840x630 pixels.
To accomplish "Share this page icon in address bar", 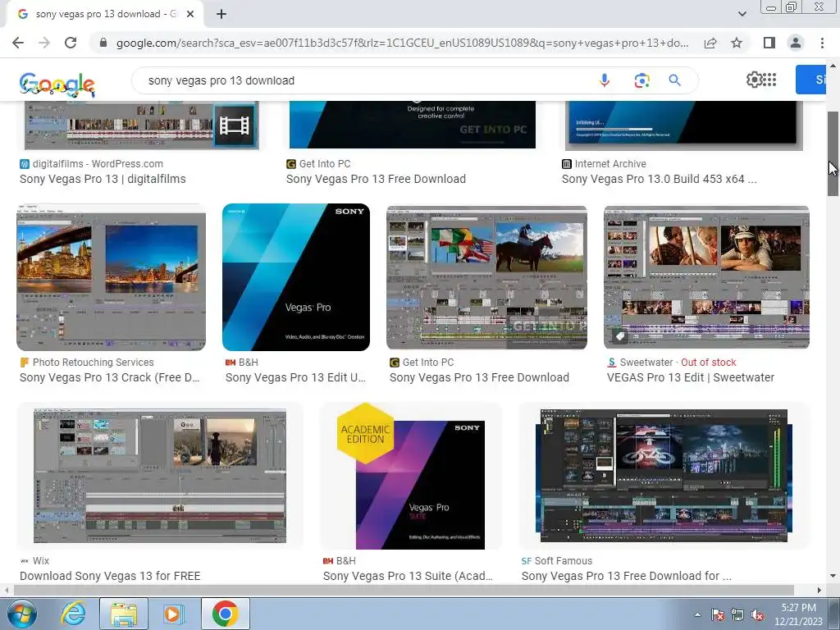I will click(710, 43).
